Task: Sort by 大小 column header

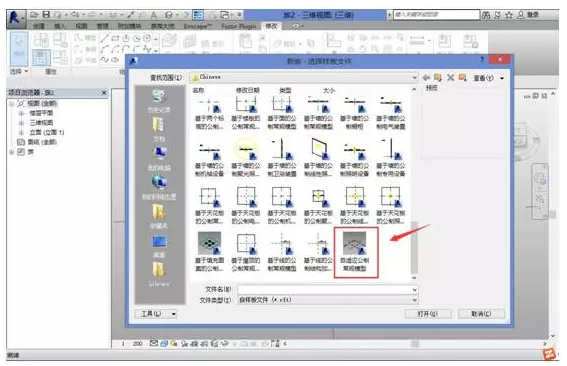Action: coord(328,90)
